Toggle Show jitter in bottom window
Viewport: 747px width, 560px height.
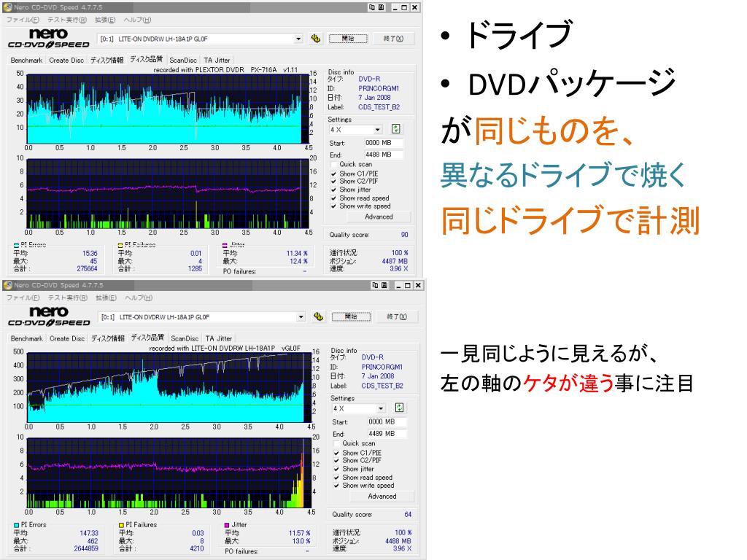coord(336,469)
